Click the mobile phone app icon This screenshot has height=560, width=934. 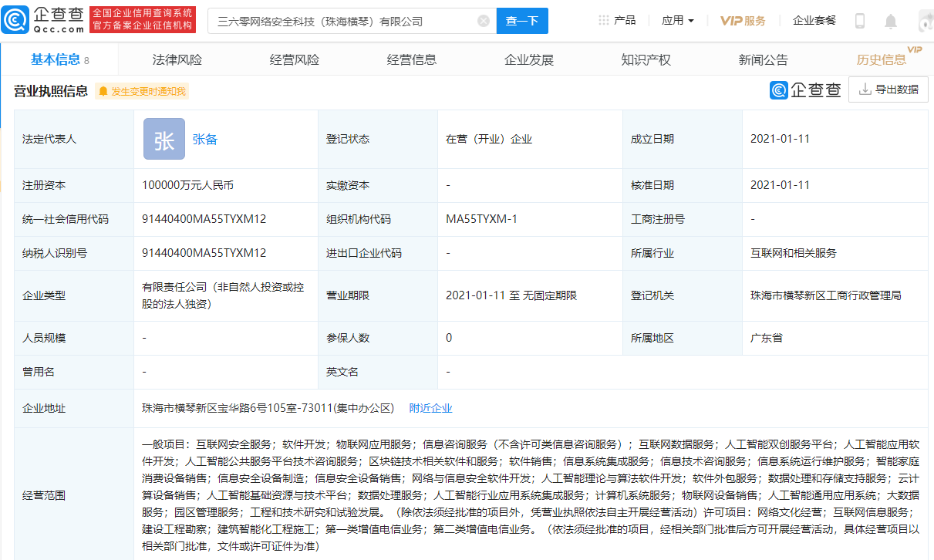point(859,21)
